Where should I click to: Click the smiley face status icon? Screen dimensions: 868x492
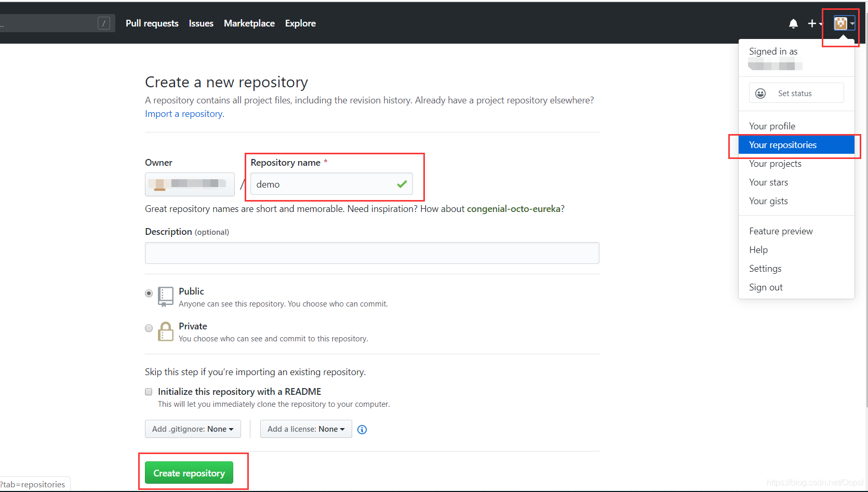tap(760, 94)
